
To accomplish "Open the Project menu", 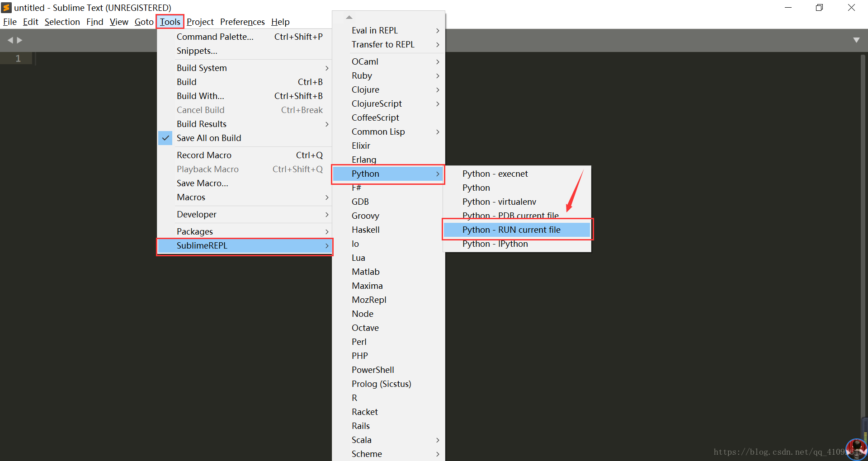I will pos(200,22).
